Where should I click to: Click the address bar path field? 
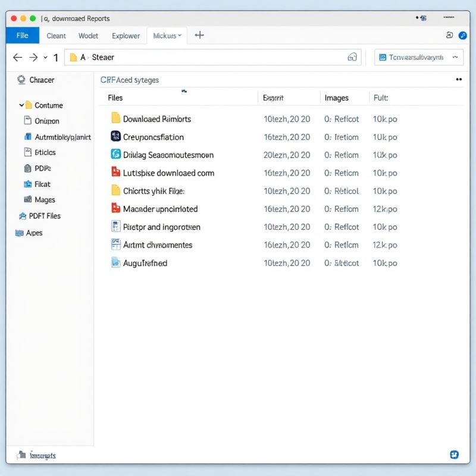click(208, 57)
